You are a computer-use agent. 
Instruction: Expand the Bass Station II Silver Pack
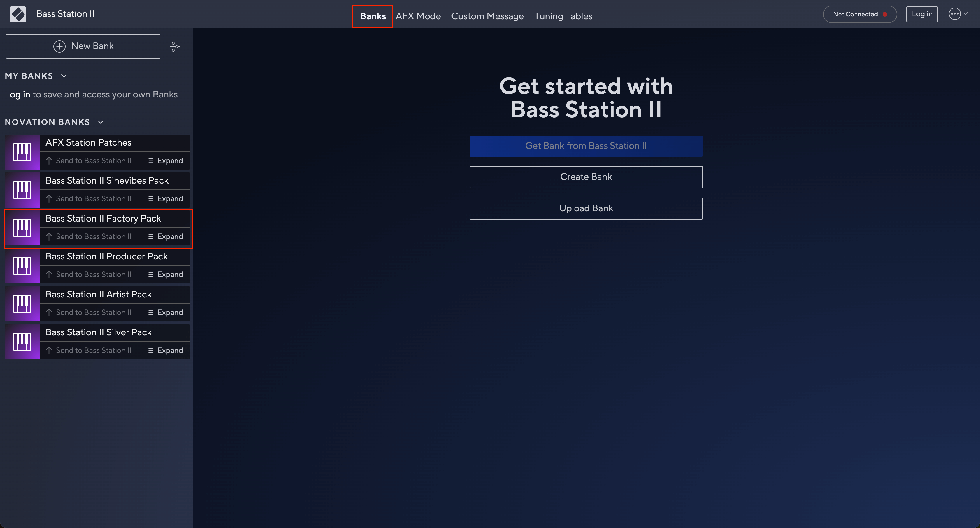[x=165, y=350]
